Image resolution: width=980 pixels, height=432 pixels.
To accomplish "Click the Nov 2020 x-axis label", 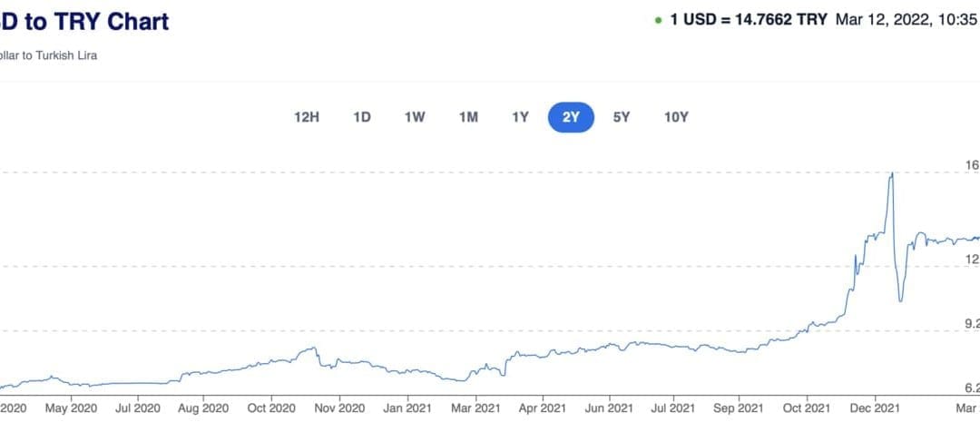I will 338,409.
